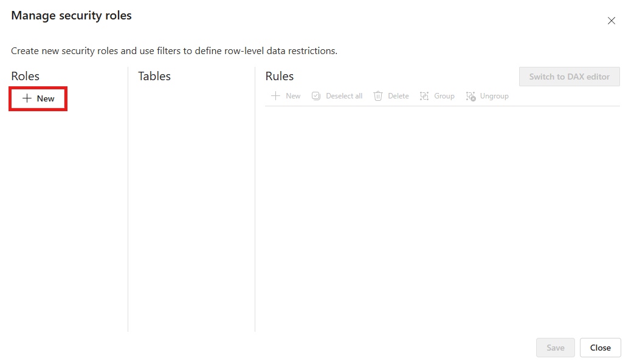The height and width of the screenshot is (364, 634).
Task: Click Ungroup in the Rules toolbar
Action: (x=488, y=96)
